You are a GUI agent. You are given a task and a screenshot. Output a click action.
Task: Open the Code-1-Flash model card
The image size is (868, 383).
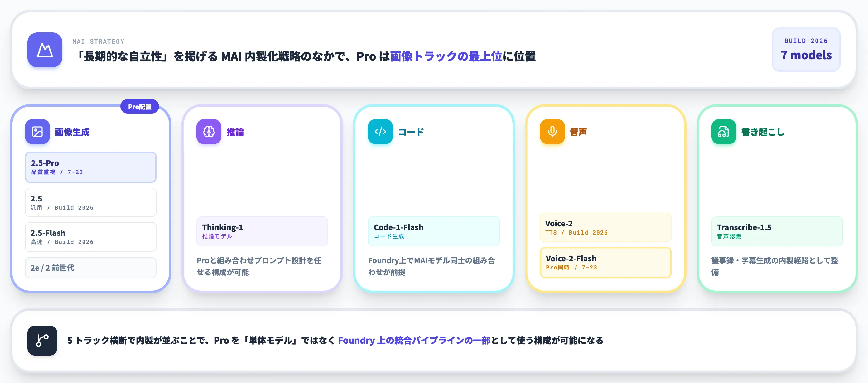(434, 231)
